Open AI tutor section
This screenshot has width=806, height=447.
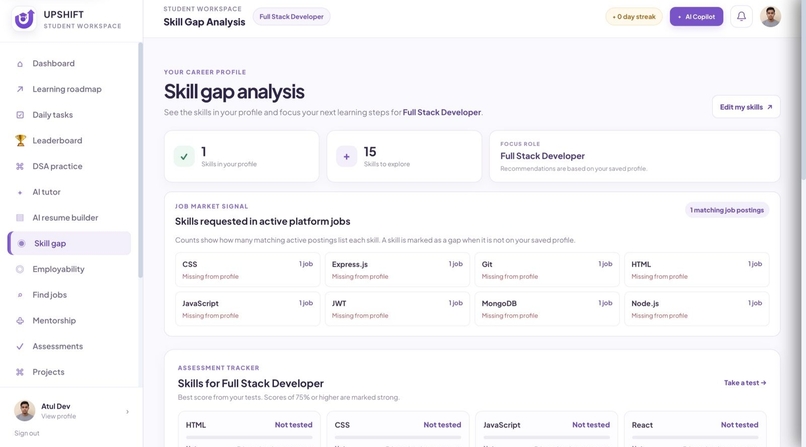pyautogui.click(x=69, y=192)
